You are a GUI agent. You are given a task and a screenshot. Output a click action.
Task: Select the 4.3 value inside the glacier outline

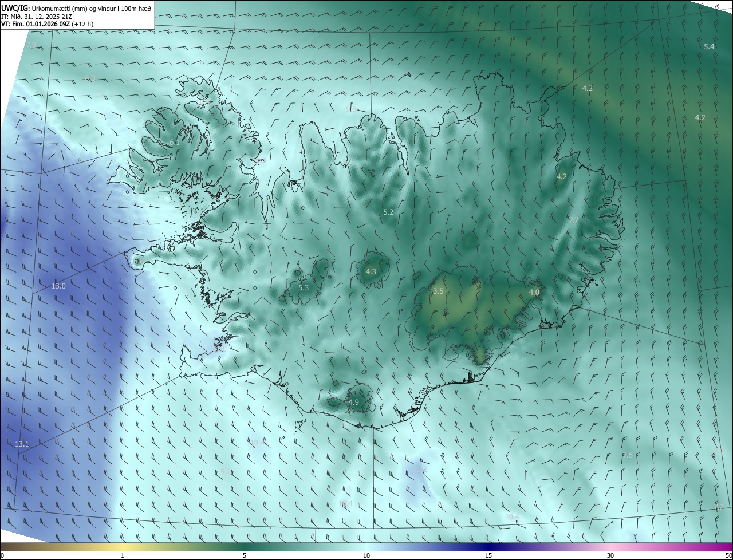pyautogui.click(x=371, y=271)
